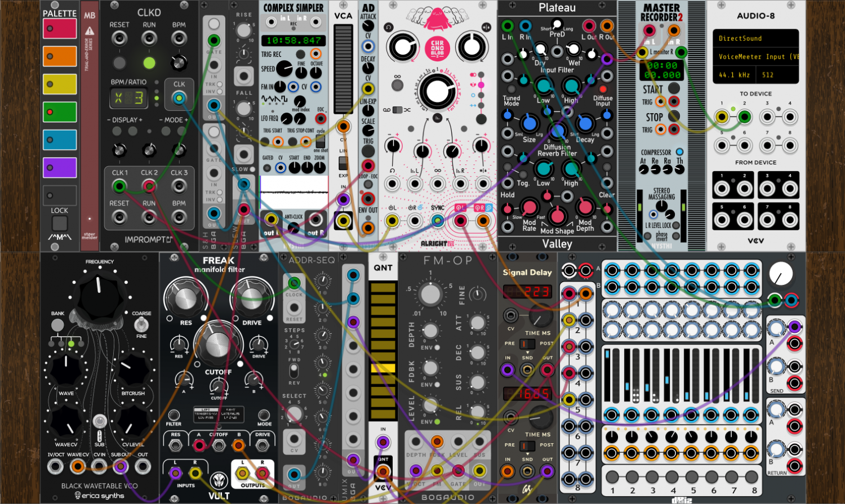Click the BPM/RATIO display on CLKD
The height and width of the screenshot is (504, 845).
129,99
